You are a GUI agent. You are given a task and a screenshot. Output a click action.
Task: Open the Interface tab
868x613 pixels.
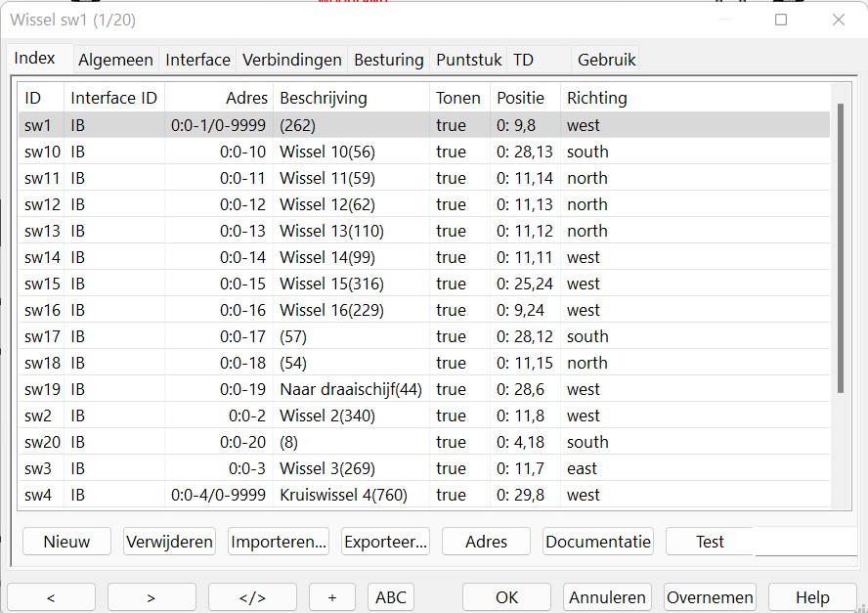197,60
